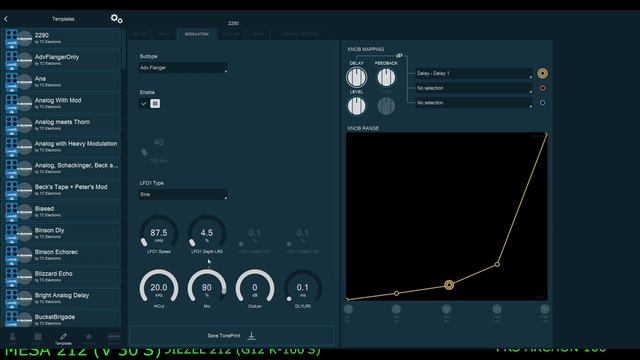Select Beck's Tape + Peter's Mod template

point(62,190)
